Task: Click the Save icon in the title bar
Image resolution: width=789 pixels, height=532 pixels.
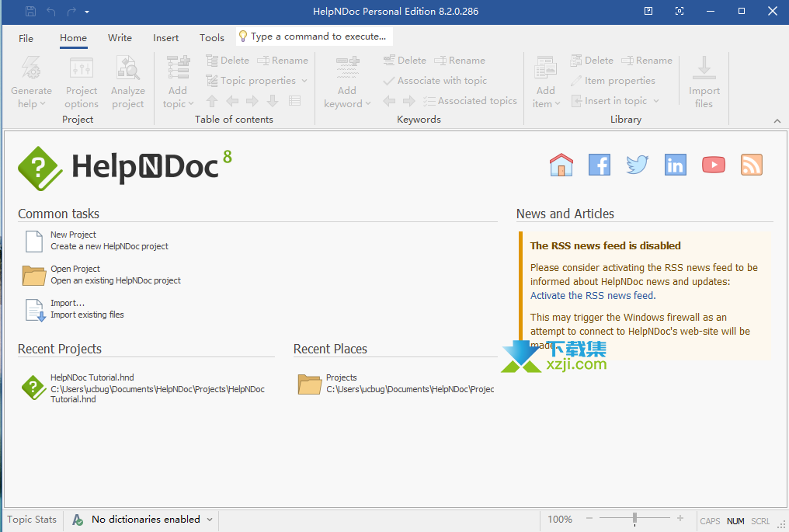Action: click(31, 11)
